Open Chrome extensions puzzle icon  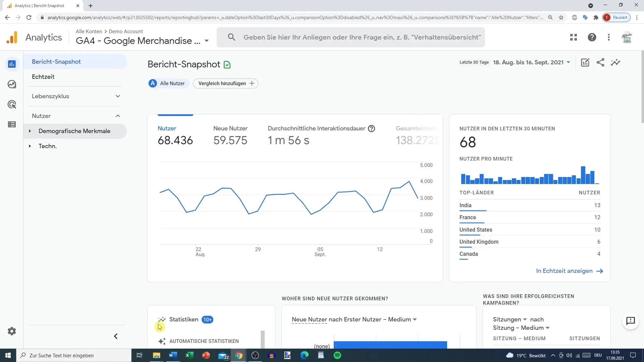click(596, 17)
